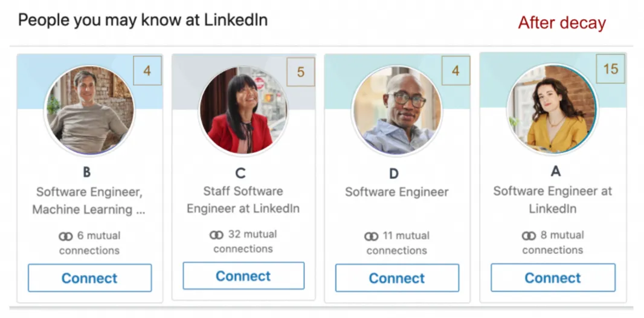Click People you may know at LinkedIn heading

point(143,20)
